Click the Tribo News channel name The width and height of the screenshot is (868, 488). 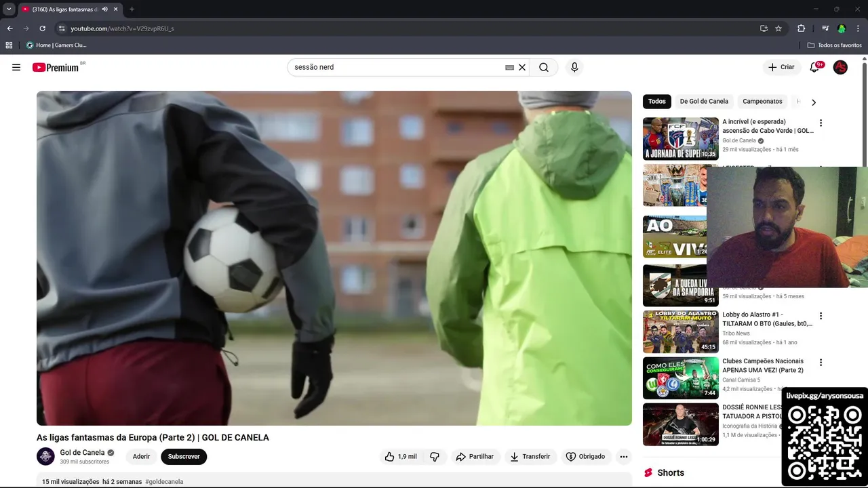tap(736, 333)
